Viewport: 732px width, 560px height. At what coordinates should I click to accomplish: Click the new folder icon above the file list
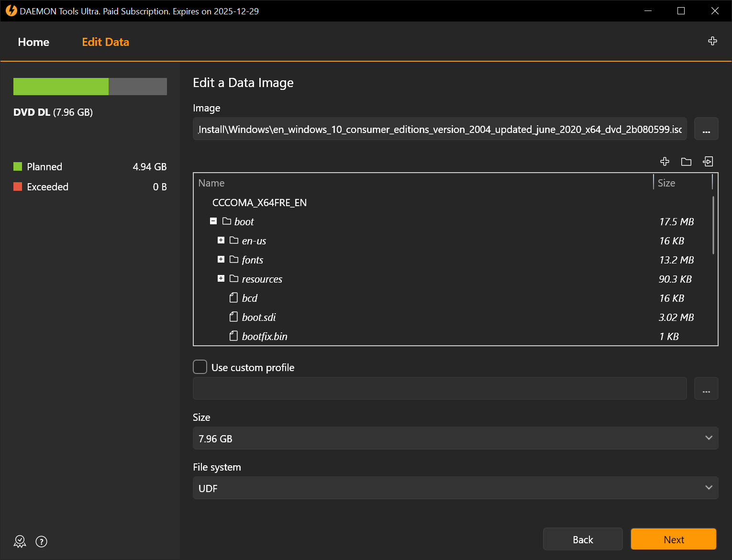686,162
